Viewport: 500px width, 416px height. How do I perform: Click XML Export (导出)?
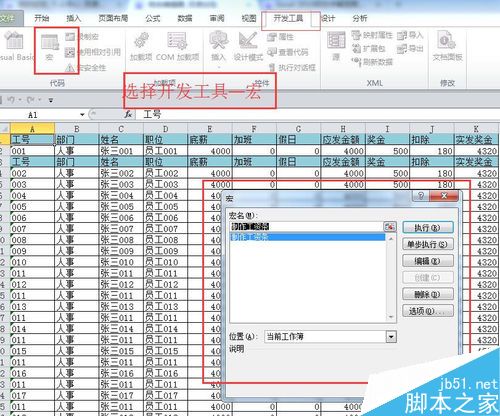pos(410,49)
